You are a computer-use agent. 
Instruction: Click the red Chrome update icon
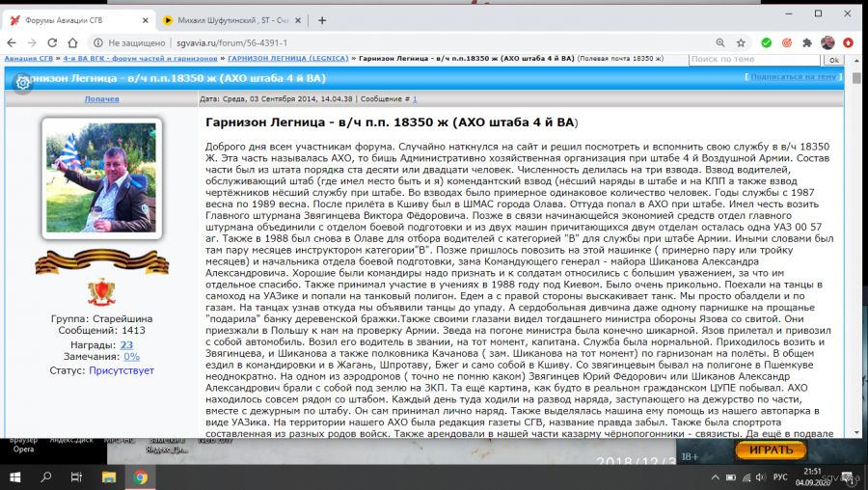pyautogui.click(x=848, y=42)
